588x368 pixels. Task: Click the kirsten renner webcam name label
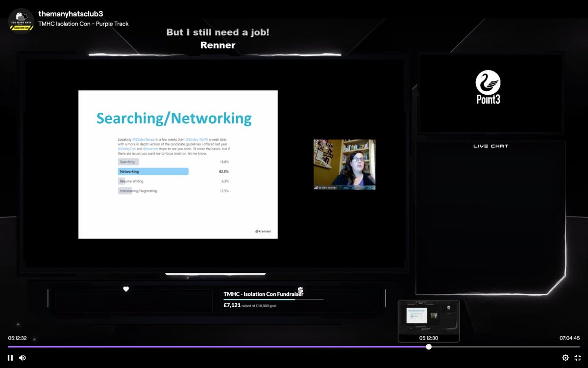[328, 187]
